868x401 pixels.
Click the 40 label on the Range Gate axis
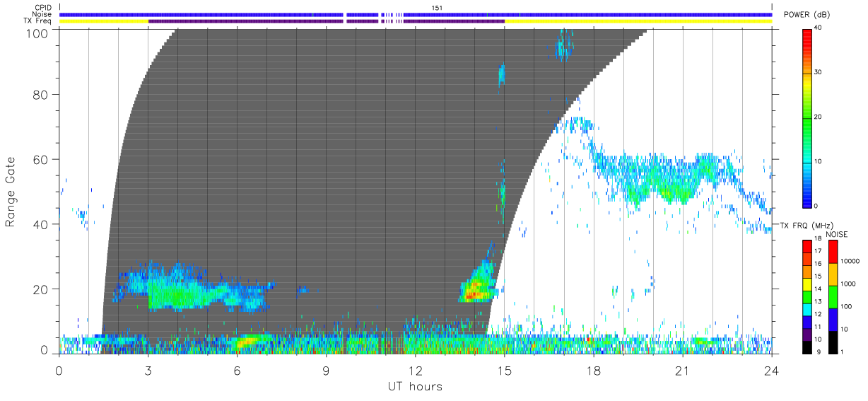click(x=42, y=224)
